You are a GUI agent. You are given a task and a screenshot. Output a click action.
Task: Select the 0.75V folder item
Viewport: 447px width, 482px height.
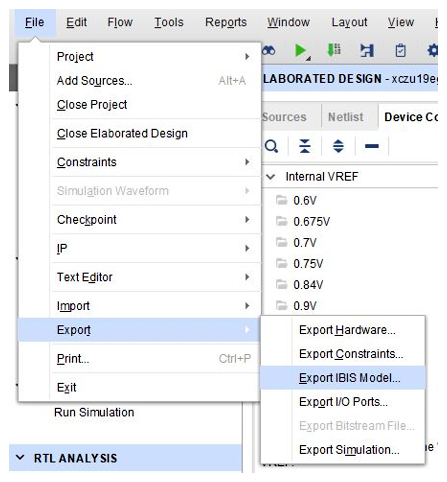(x=308, y=264)
